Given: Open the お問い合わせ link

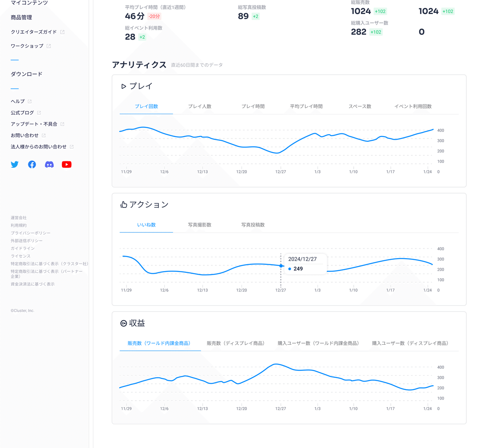Looking at the screenshot, I should [25, 135].
